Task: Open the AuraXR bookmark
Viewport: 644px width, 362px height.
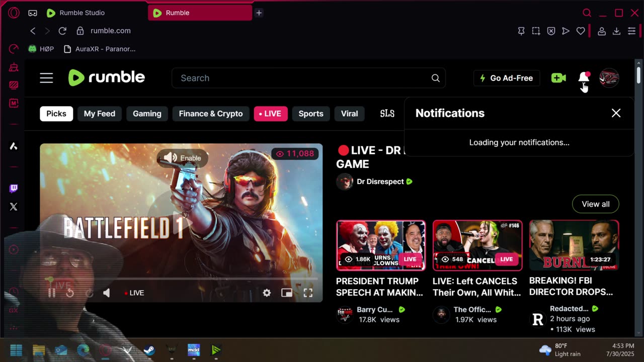Action: click(x=100, y=49)
